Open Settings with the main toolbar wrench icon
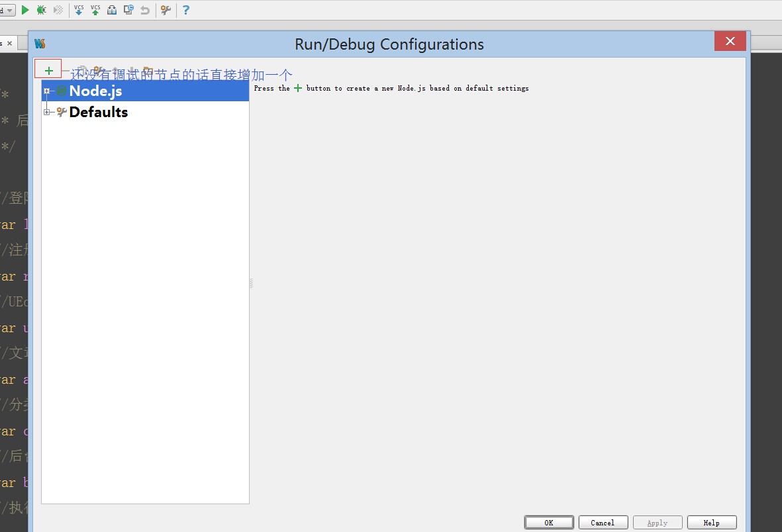Image resolution: width=782 pixels, height=532 pixels. (166, 10)
